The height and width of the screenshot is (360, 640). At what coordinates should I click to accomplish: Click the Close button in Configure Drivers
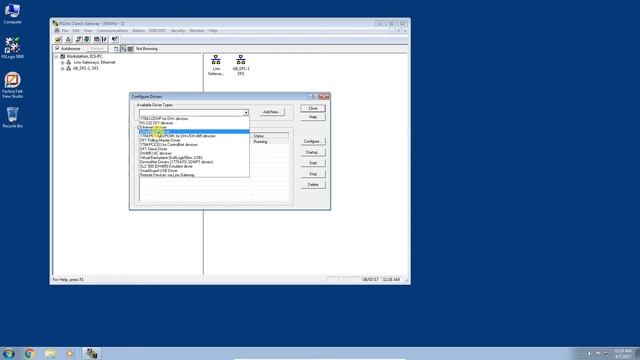click(313, 108)
